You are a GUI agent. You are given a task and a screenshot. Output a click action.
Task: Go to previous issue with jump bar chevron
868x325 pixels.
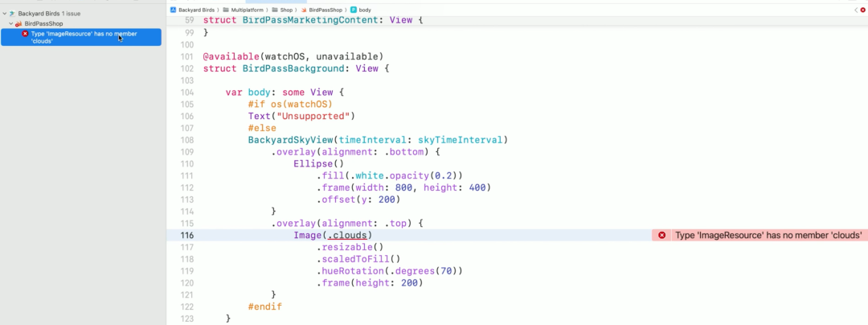(856, 10)
